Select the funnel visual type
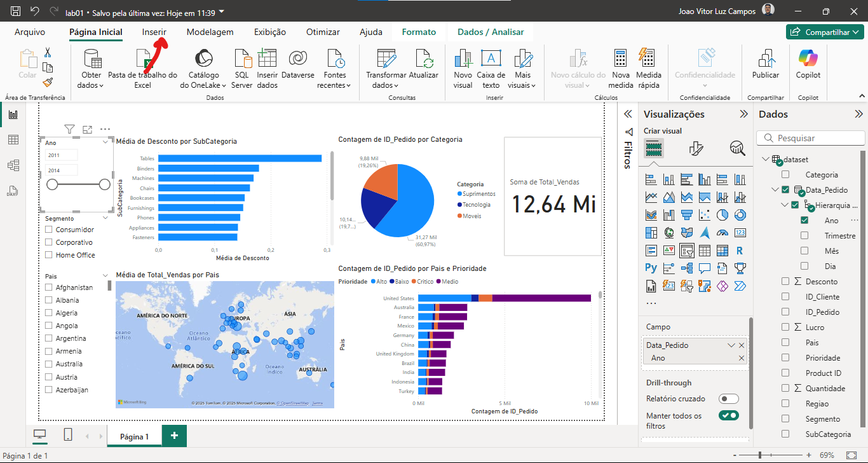The image size is (868, 463). 687,215
